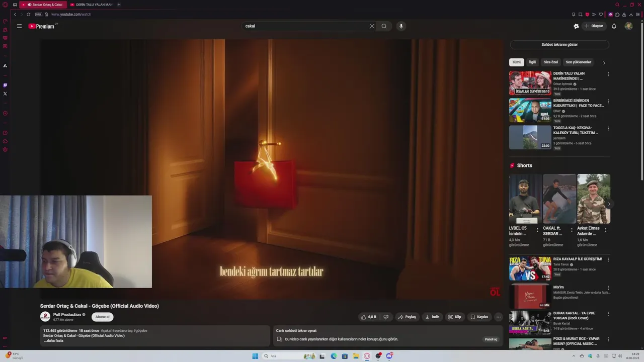The image size is (644, 362).
Task: Select the Size özel filter chip
Action: (x=551, y=62)
